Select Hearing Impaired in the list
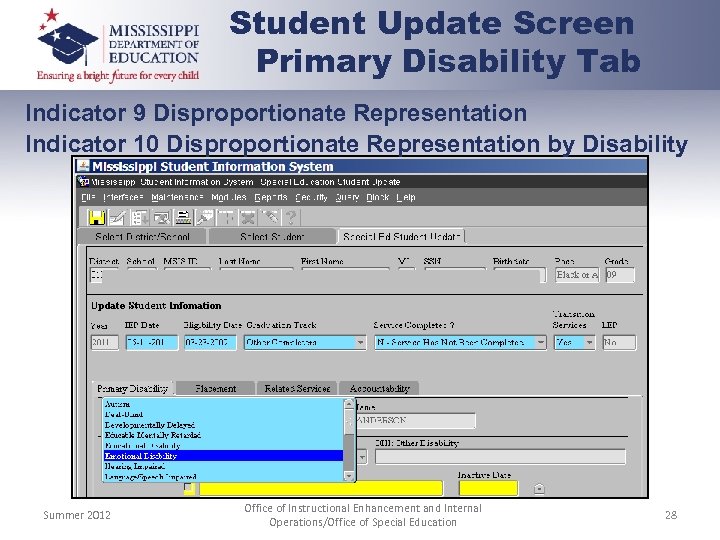Viewport: 720px width, 540px height. 223,466
